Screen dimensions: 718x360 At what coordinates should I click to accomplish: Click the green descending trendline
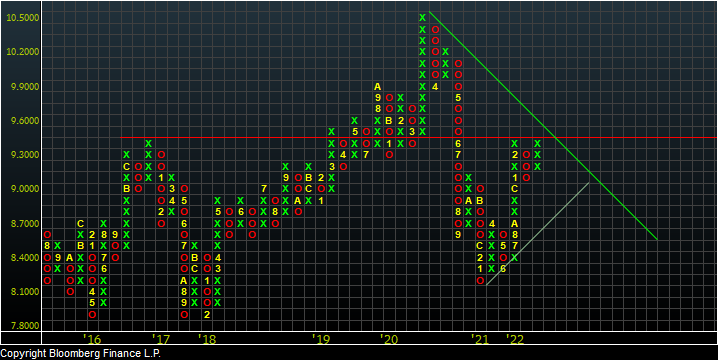[543, 125]
